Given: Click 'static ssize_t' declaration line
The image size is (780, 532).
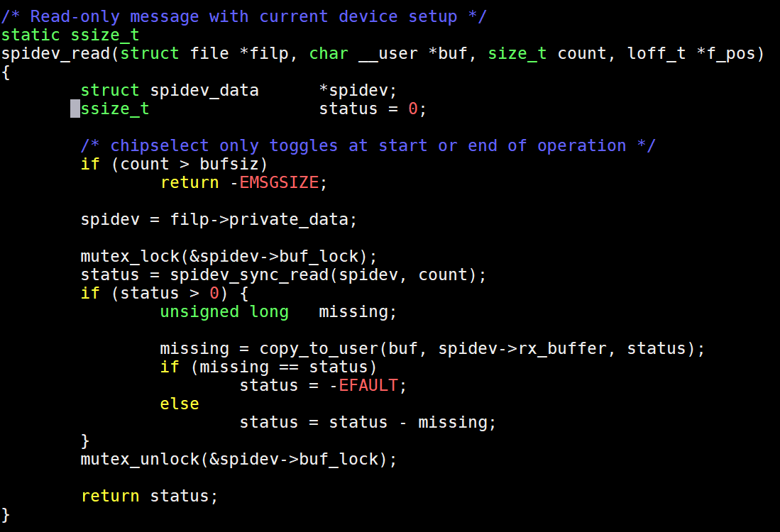Looking at the screenshot, I should [70, 35].
